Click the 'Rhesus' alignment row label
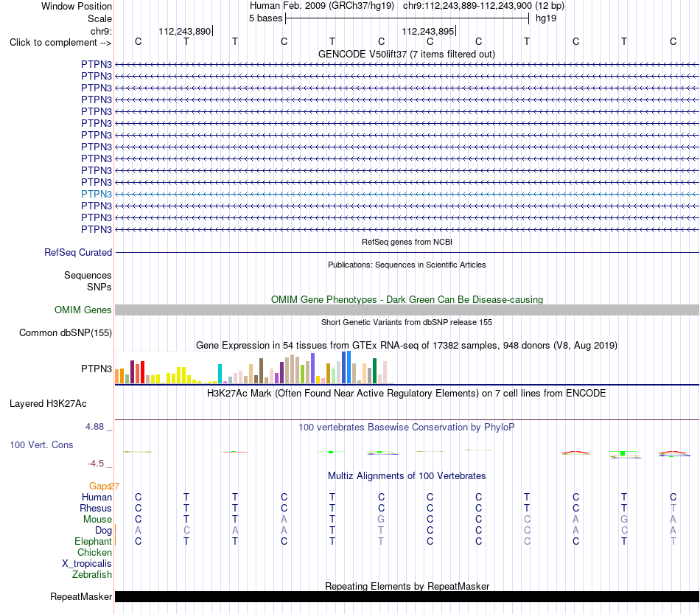Screen dimensions: 700x614 96,508
